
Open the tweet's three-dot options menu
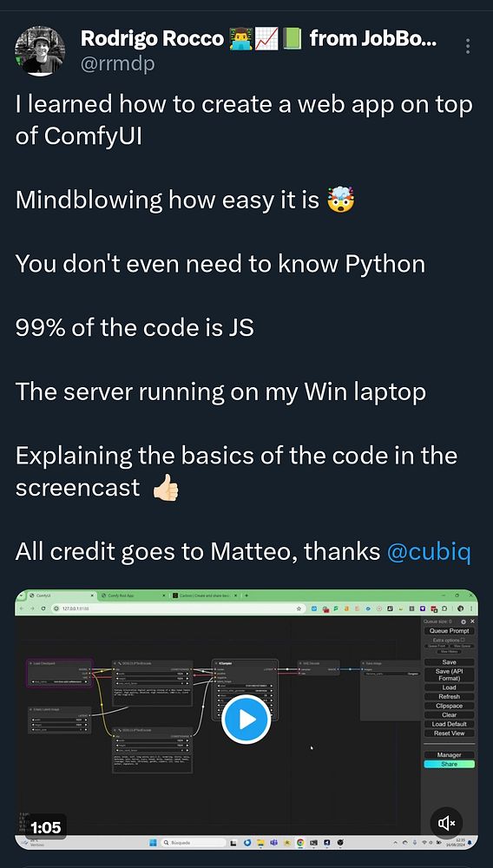[468, 46]
